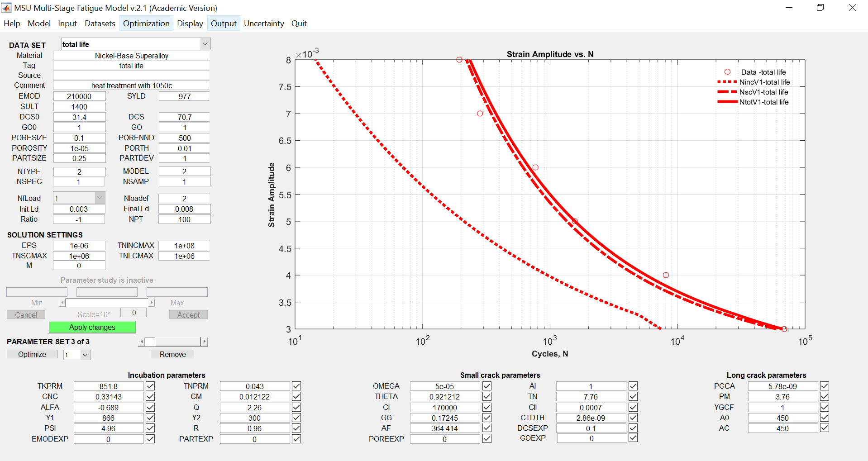Click the PARAMETER SET slider track

(x=176, y=342)
